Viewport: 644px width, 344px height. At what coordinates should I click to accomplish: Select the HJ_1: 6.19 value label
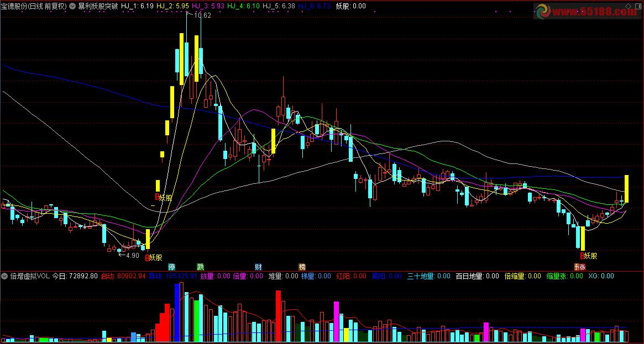pyautogui.click(x=138, y=6)
